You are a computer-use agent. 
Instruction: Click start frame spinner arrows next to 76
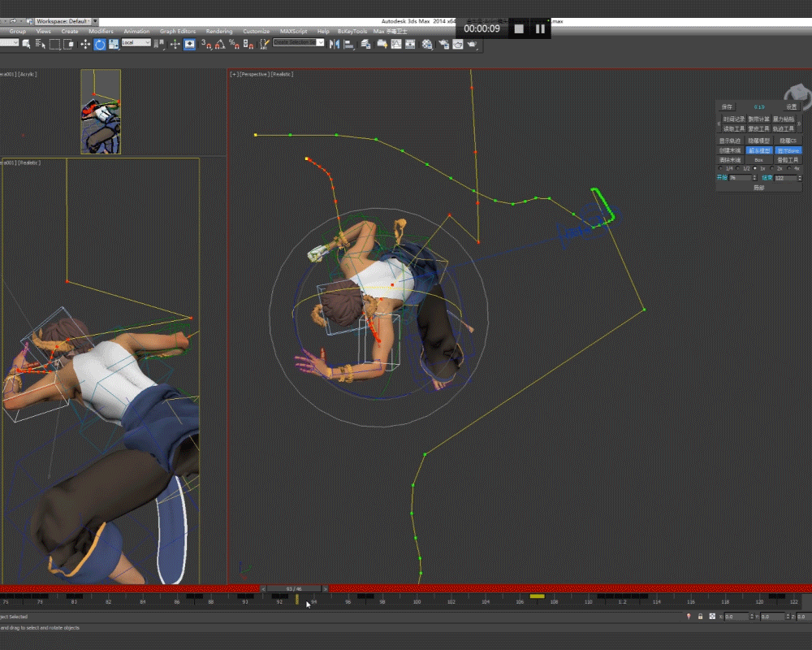click(754, 178)
